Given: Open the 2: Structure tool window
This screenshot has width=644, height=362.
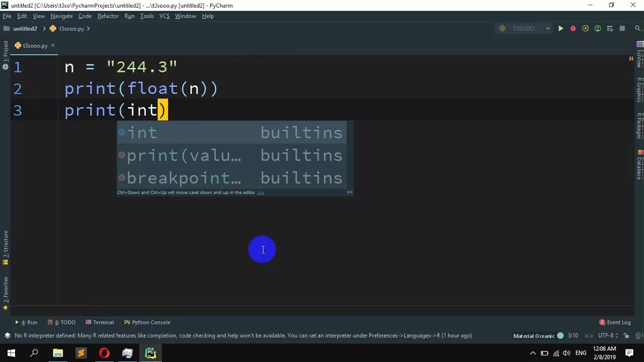Looking at the screenshot, I should [6, 247].
